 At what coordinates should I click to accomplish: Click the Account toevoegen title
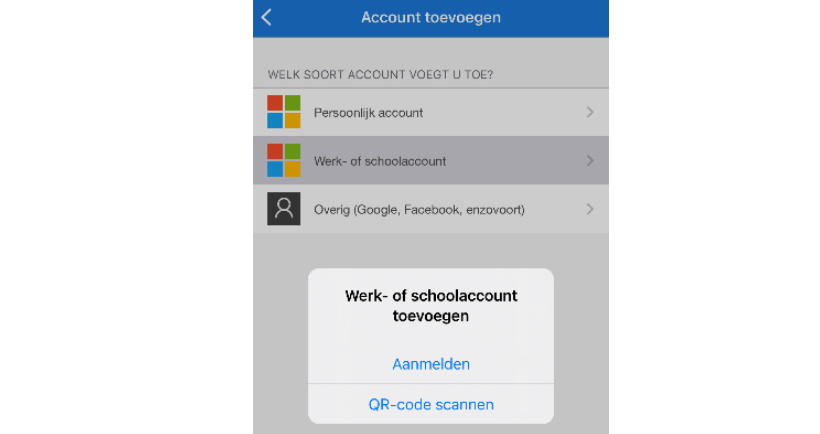click(431, 17)
